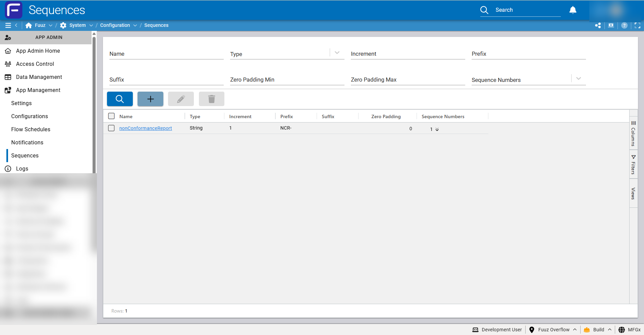Sort table by Prefix column header
Screen dimensions: 644x335
coord(286,116)
